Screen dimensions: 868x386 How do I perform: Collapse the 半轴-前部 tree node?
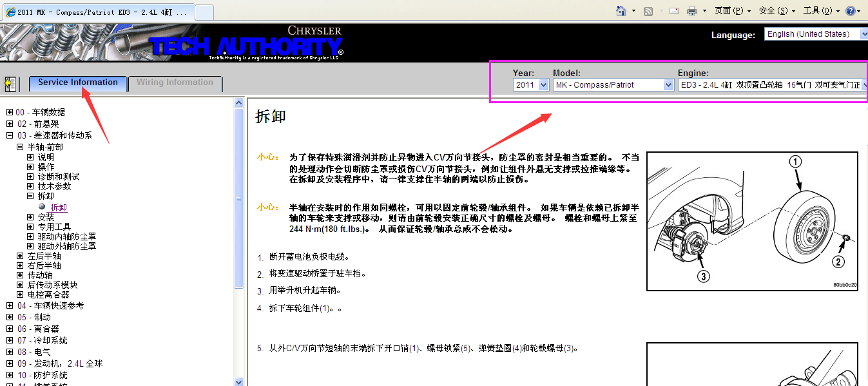(20, 147)
